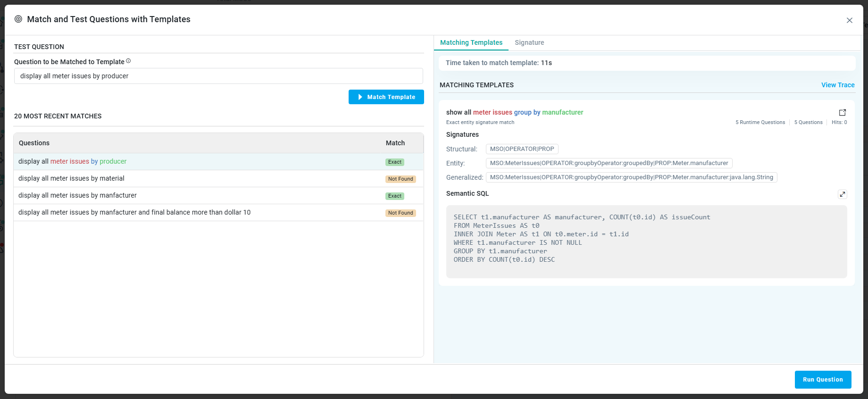Click the '5 Runtime Questions' label
Viewport: 868px width, 399px height.
point(760,122)
